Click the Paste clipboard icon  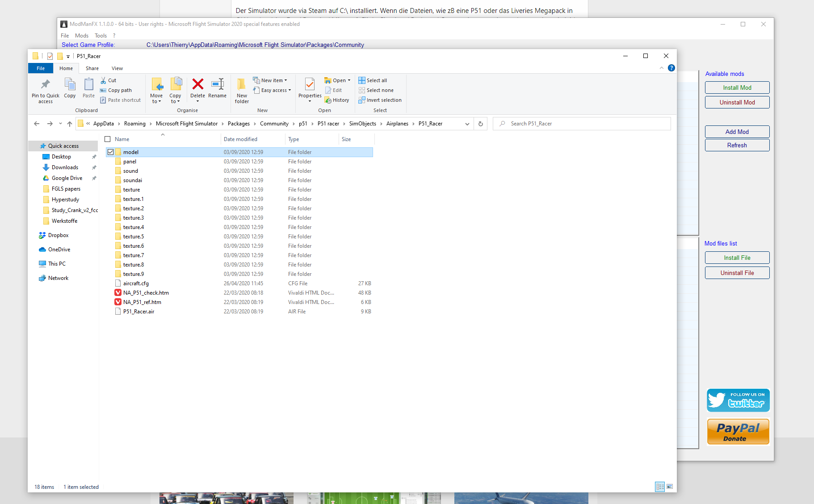click(88, 84)
